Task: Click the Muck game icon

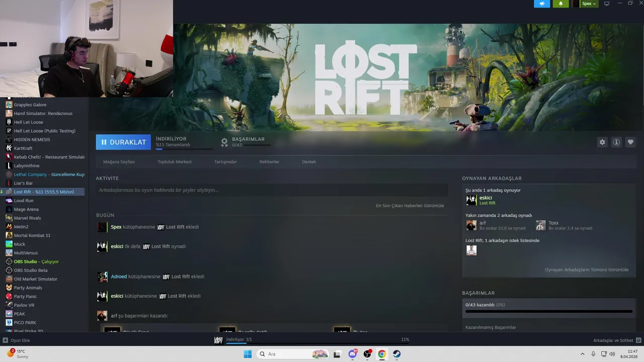Action: (x=9, y=244)
